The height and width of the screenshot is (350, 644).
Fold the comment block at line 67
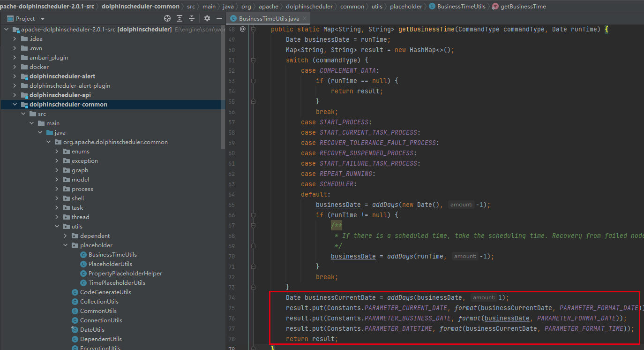[x=253, y=225]
